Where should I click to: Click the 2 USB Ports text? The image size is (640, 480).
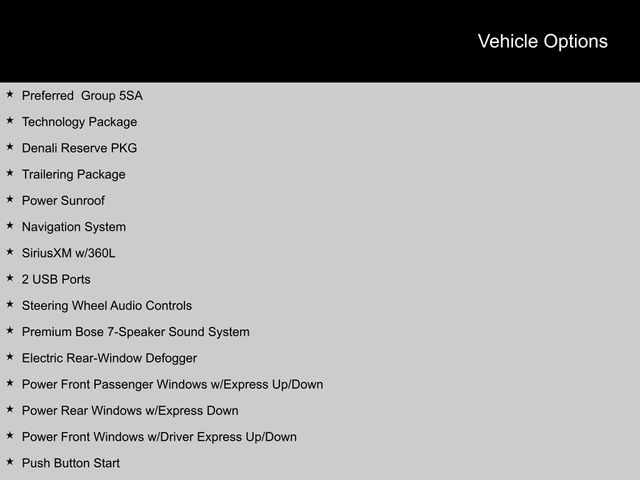(56, 280)
